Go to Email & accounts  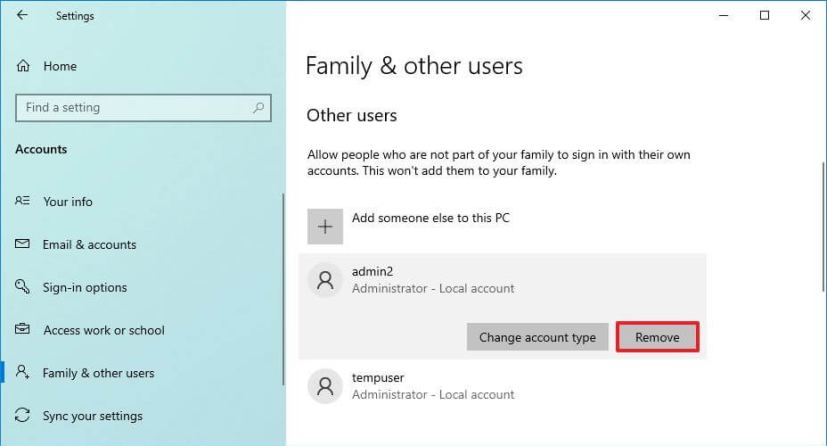(x=89, y=245)
